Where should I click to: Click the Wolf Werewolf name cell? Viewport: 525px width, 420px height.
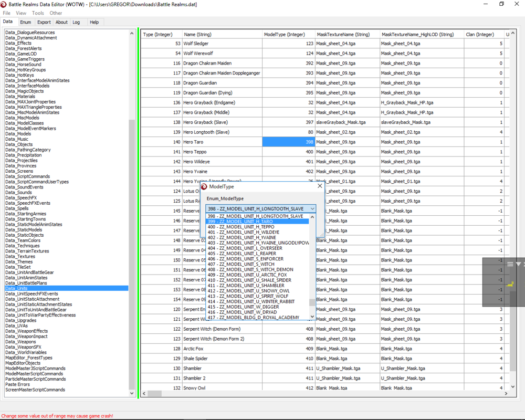[x=222, y=53]
